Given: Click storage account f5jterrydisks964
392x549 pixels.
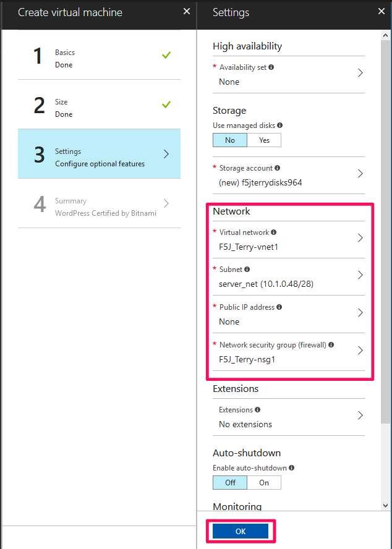Looking at the screenshot, I should tap(260, 182).
